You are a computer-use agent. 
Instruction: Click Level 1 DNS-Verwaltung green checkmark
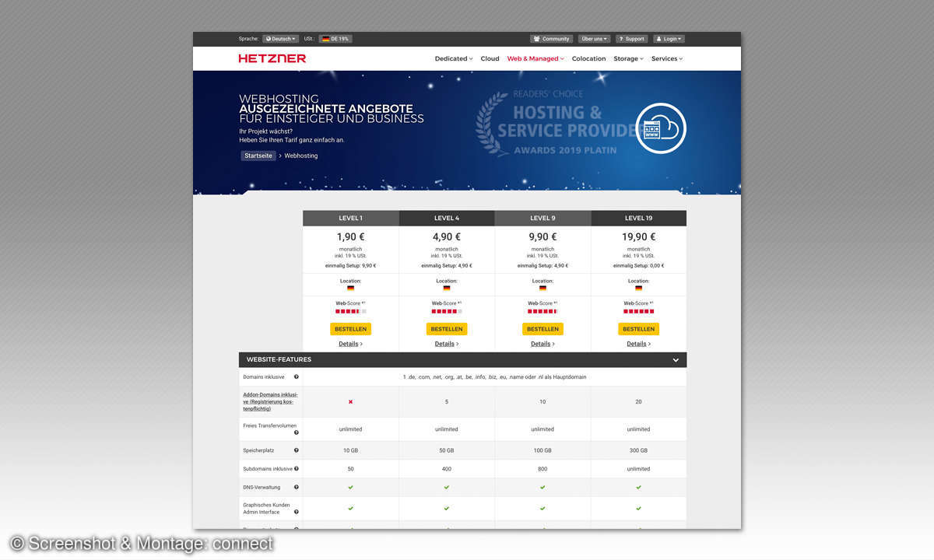pos(350,487)
